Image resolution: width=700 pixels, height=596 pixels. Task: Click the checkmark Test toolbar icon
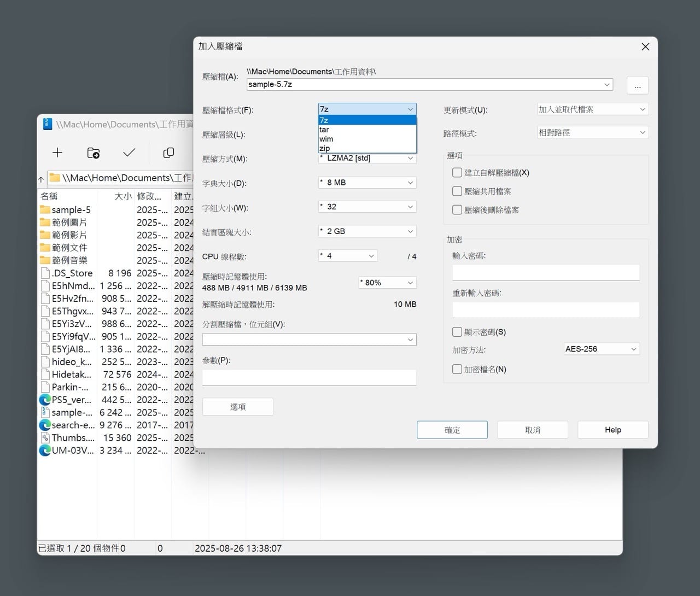click(x=129, y=153)
